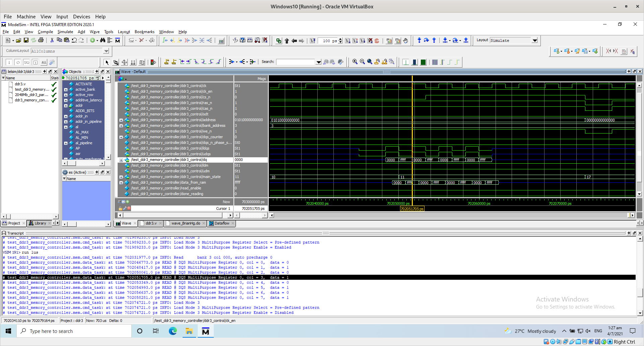Click the Zoom Out magnifier icon
644x346 pixels.
coord(362,62)
